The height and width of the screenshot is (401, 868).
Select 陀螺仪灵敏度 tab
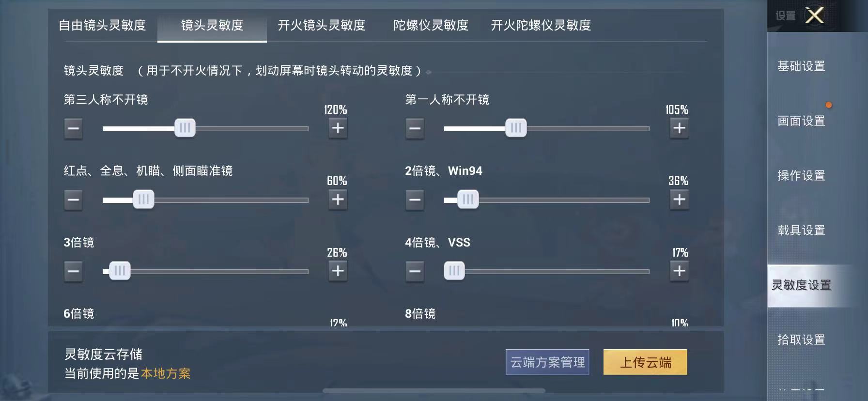(x=431, y=25)
